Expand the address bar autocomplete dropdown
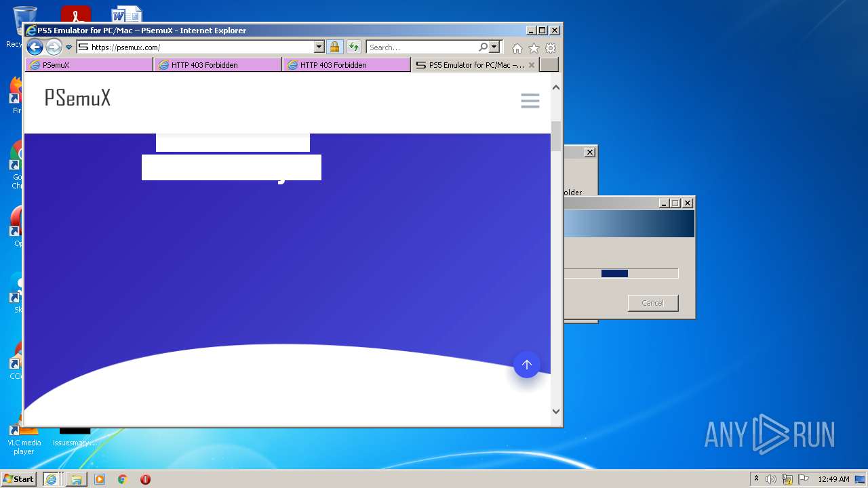Image resolution: width=868 pixels, height=488 pixels. coord(319,47)
